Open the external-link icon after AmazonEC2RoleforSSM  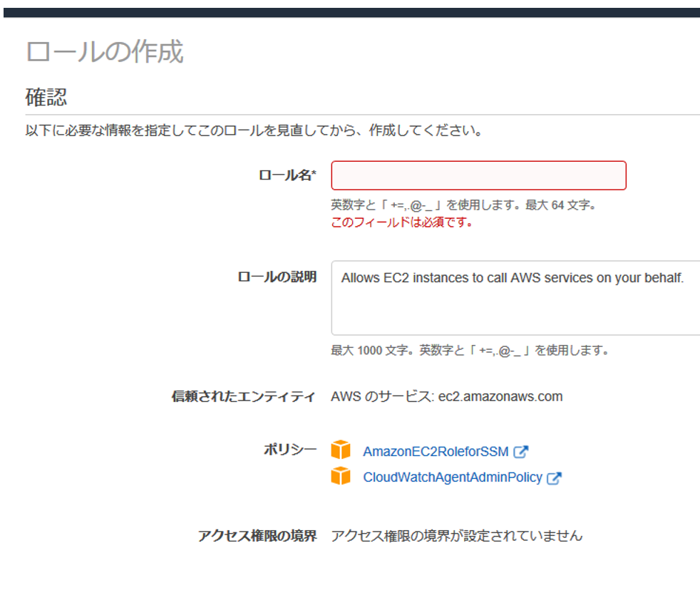point(520,452)
